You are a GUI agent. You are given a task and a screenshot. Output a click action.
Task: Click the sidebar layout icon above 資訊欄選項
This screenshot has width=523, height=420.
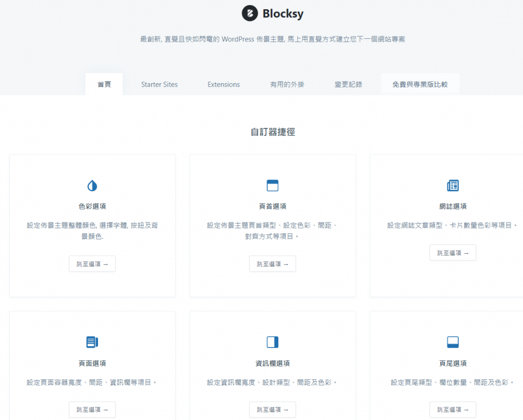(273, 342)
